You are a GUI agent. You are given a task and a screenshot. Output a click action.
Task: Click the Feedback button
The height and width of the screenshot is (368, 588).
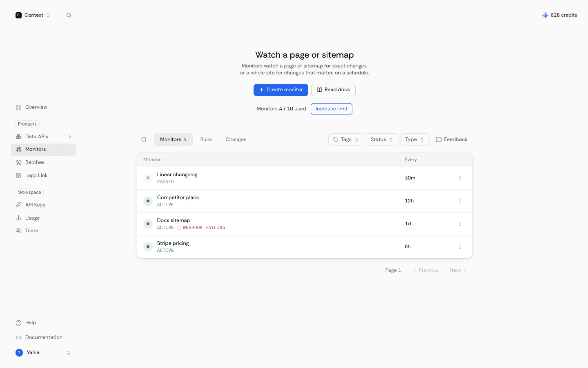click(x=452, y=139)
